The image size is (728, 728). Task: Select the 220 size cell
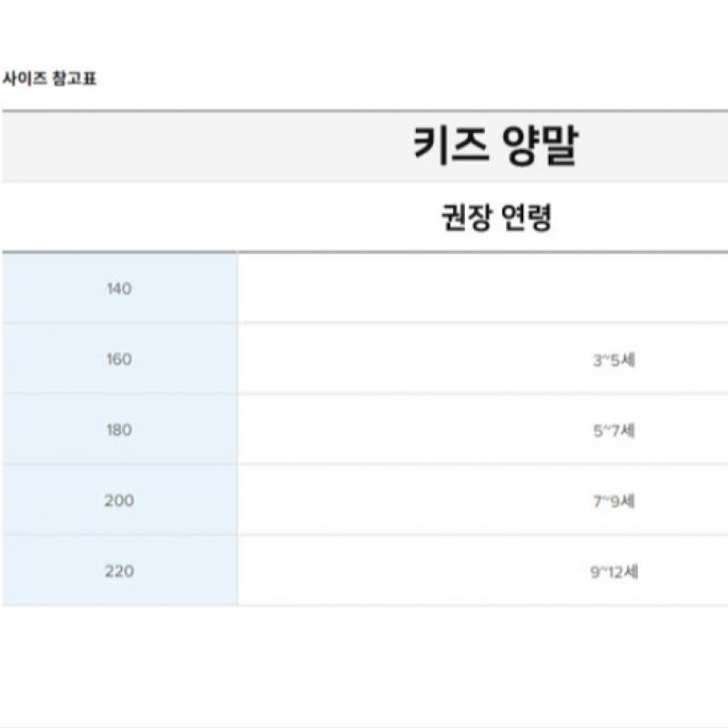coord(119,571)
